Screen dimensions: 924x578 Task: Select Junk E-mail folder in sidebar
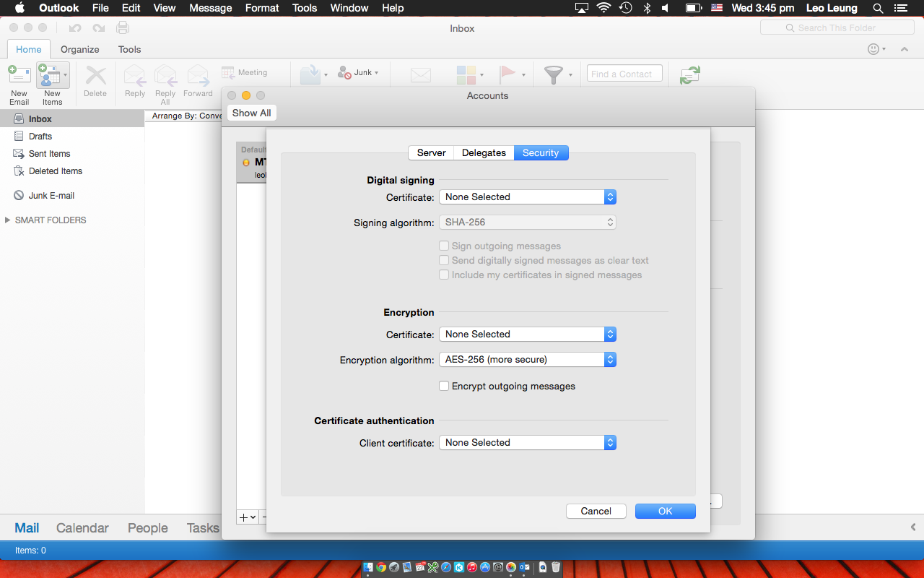[72, 195]
